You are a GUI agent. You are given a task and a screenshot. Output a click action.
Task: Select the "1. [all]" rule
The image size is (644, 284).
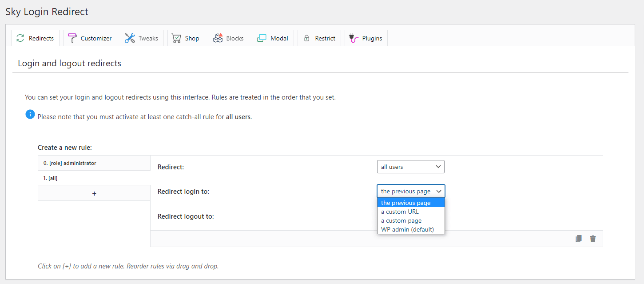pos(94,178)
